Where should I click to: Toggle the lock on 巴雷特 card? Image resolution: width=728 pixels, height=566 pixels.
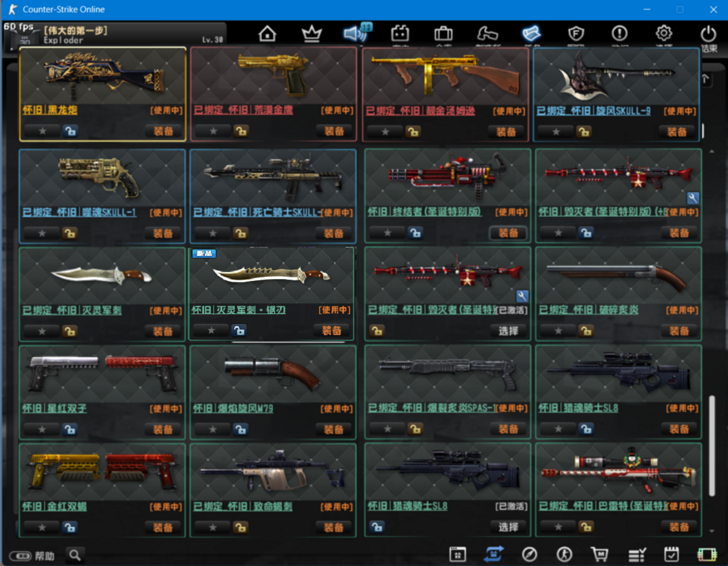click(x=586, y=527)
